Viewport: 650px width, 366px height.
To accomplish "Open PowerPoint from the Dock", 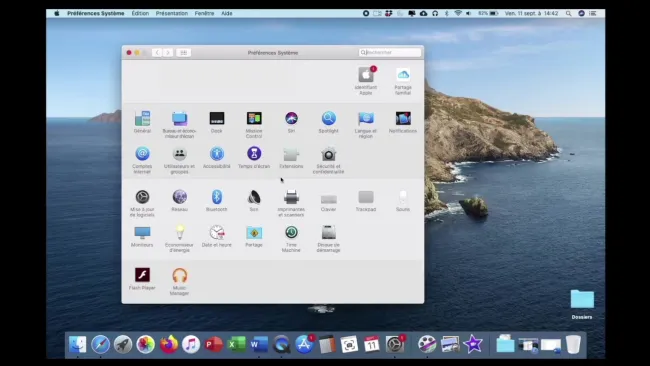I will (213, 344).
